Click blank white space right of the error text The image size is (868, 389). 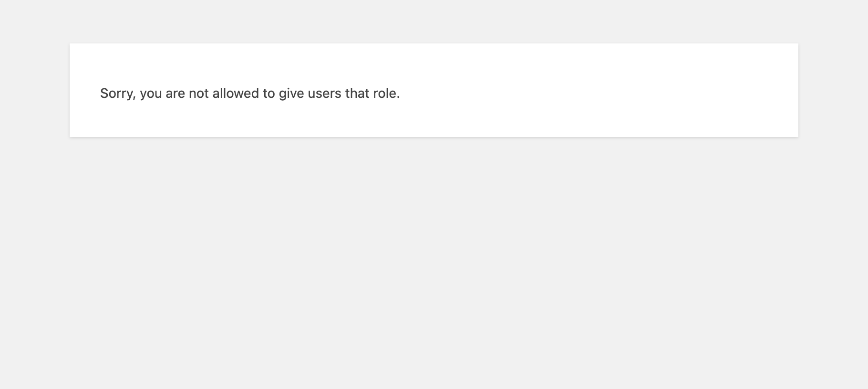coord(596,93)
